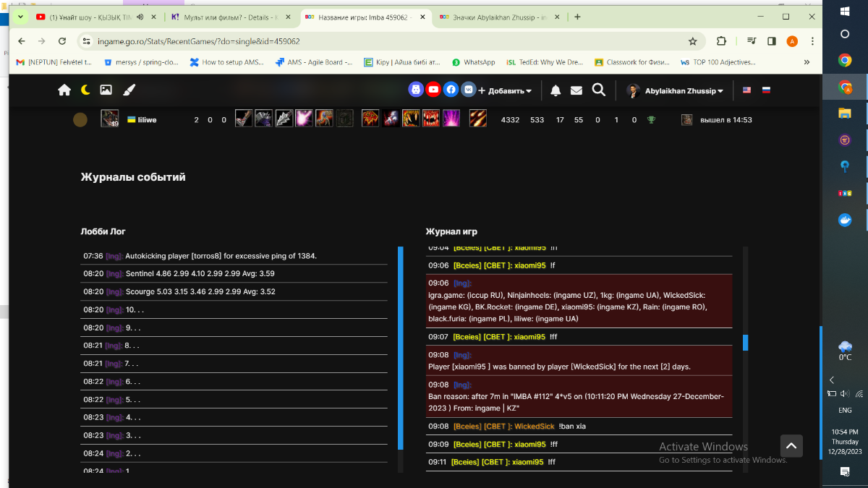This screenshot has width=868, height=488.
Task: Open the Discord link icon
Action: (416, 90)
